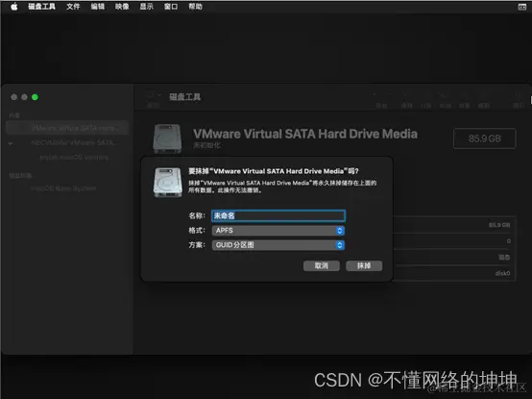Select macOS Base System in sidebar

pyautogui.click(x=63, y=188)
